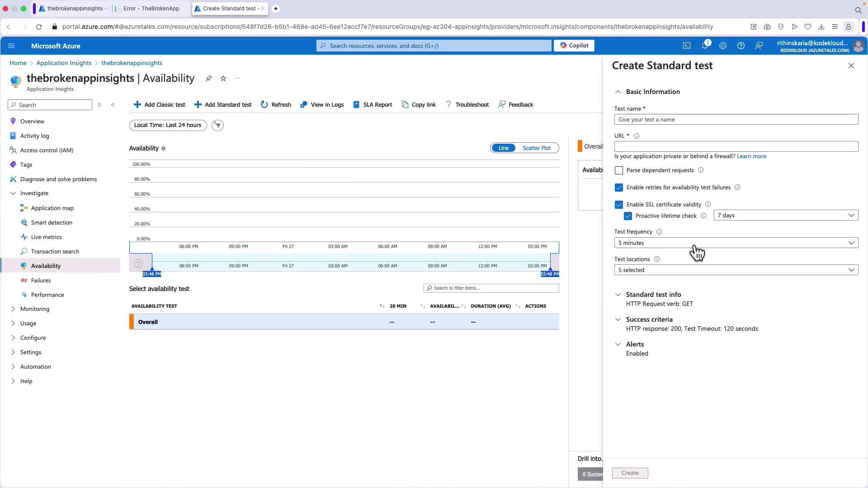868x488 pixels.
Task: Switch to the Error - TheBrokenApp tab
Action: coord(151,9)
